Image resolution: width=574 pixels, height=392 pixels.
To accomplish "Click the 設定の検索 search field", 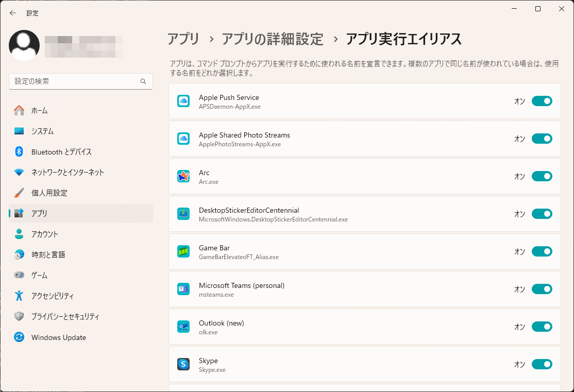I will click(x=81, y=81).
